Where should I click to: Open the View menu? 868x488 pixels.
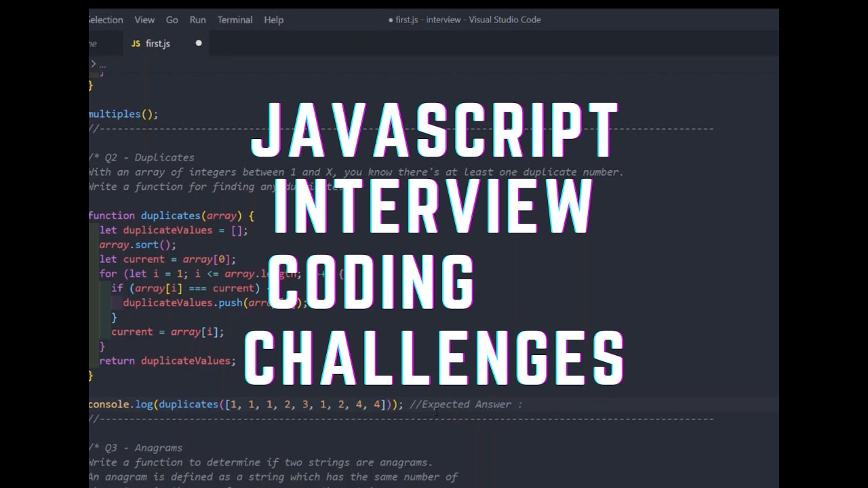(144, 20)
